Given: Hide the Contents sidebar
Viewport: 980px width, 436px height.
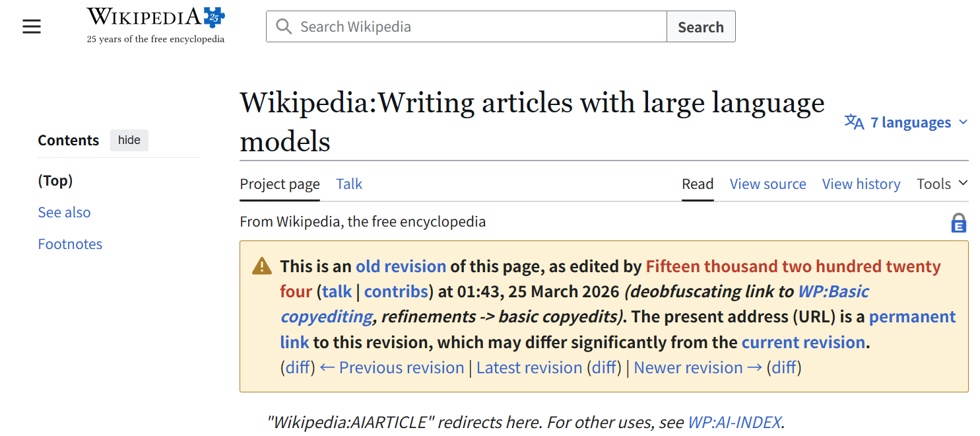Looking at the screenshot, I should 129,140.
